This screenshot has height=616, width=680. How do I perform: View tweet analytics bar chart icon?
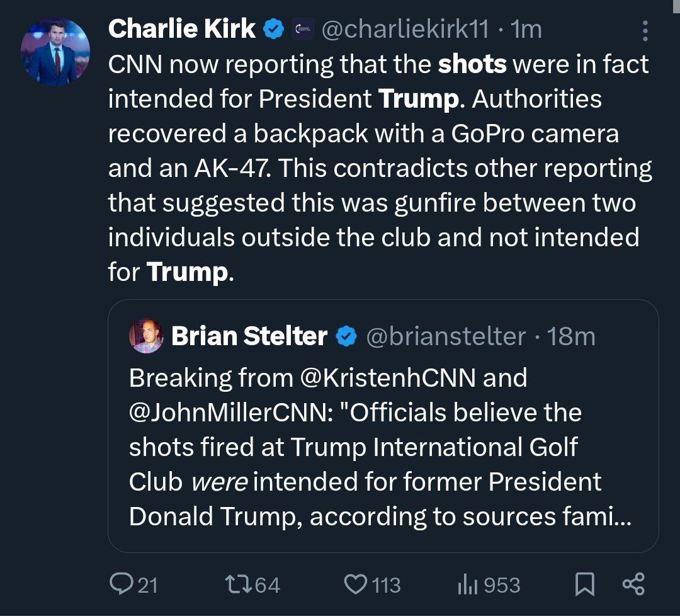465,585
